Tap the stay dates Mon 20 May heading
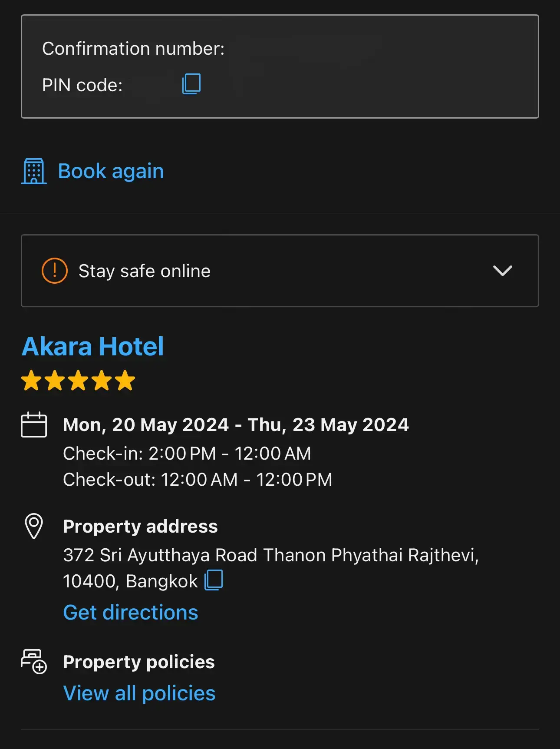This screenshot has width=560, height=749. pyautogui.click(x=236, y=425)
